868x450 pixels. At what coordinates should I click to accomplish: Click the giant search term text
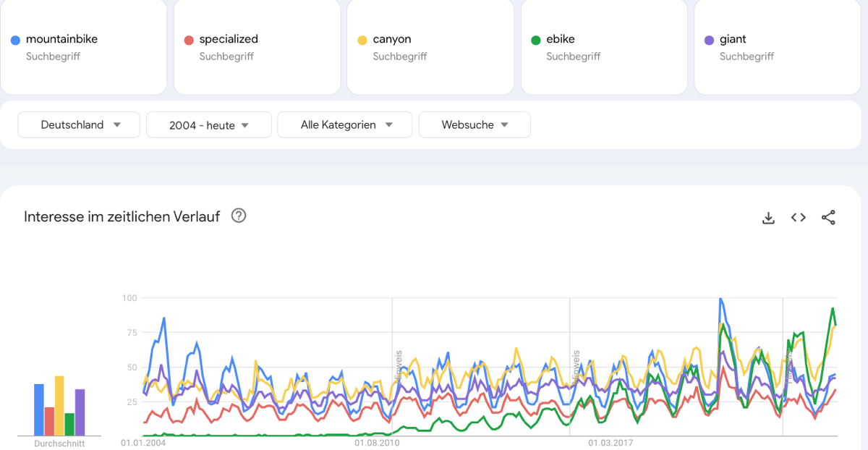click(x=733, y=39)
